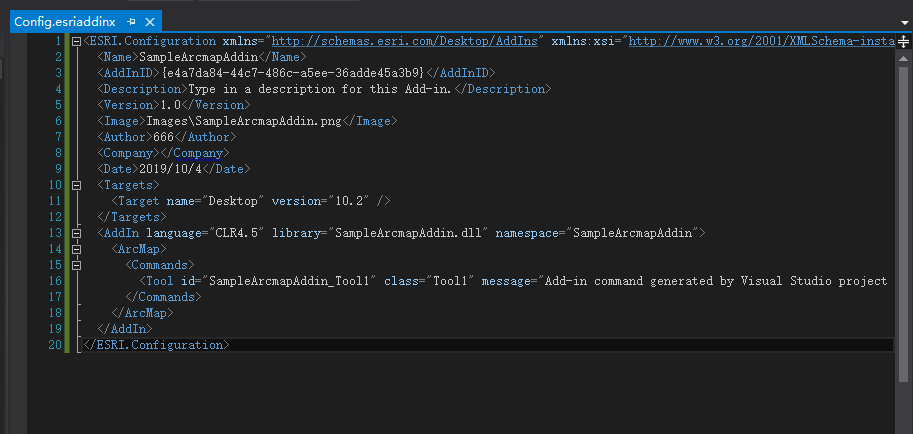Close the Config.esriaddinx tab
Image resolution: width=913 pixels, height=434 pixels.
point(150,22)
